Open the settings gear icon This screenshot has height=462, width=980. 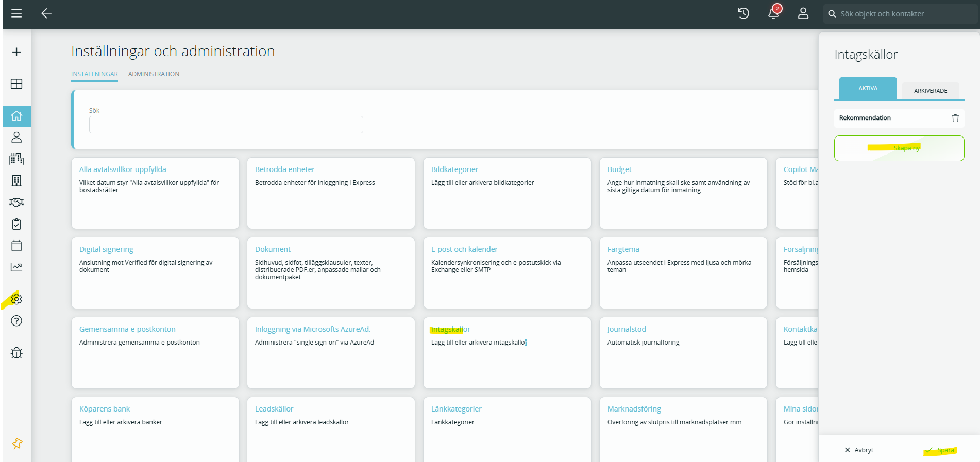point(16,299)
